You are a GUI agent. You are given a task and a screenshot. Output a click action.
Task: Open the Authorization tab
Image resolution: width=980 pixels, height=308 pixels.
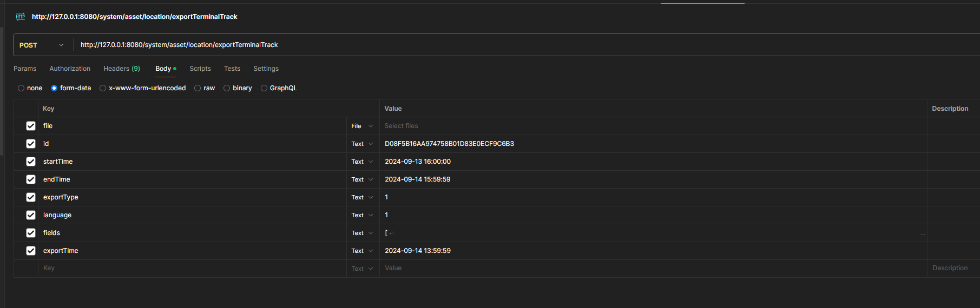(x=70, y=69)
